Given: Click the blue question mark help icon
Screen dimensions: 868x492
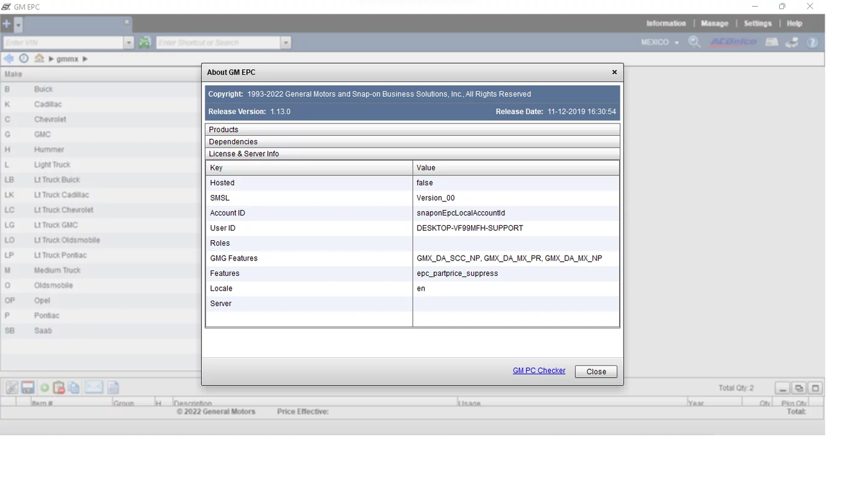Looking at the screenshot, I should tap(812, 42).
